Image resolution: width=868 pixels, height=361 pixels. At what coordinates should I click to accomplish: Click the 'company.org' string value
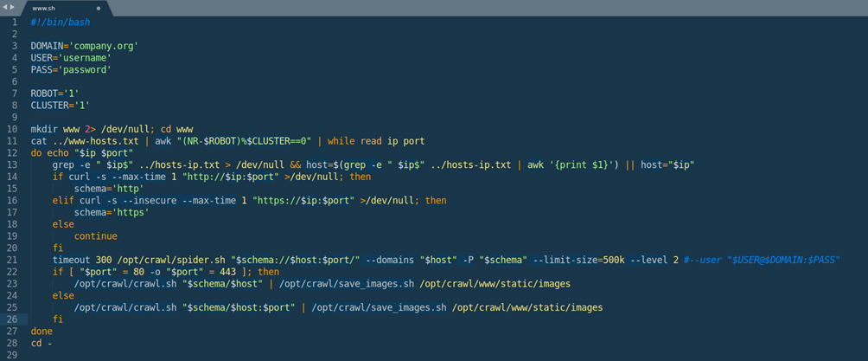click(105, 46)
